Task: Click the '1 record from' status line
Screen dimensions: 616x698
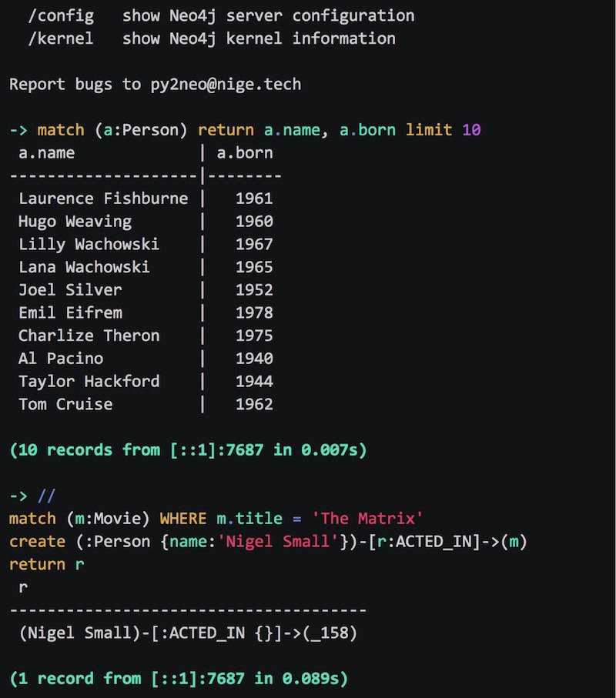Action: pyautogui.click(x=179, y=679)
